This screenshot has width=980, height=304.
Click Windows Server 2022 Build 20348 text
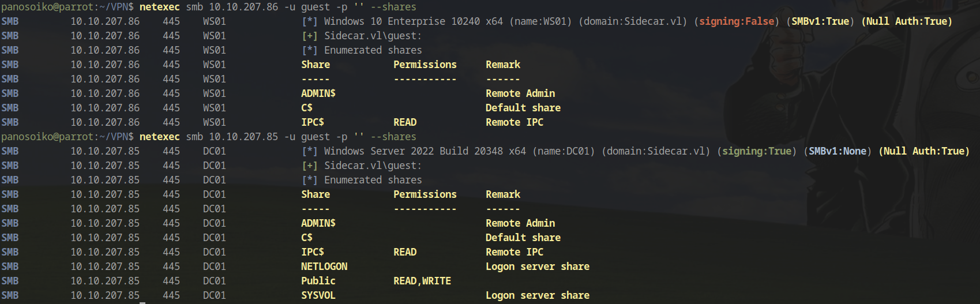414,151
